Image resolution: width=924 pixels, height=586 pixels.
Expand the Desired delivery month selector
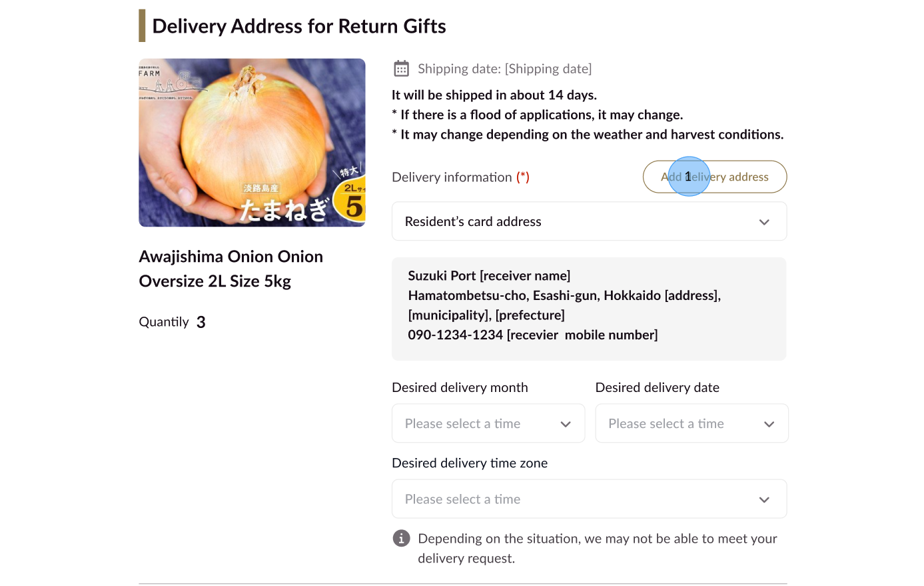coord(488,423)
